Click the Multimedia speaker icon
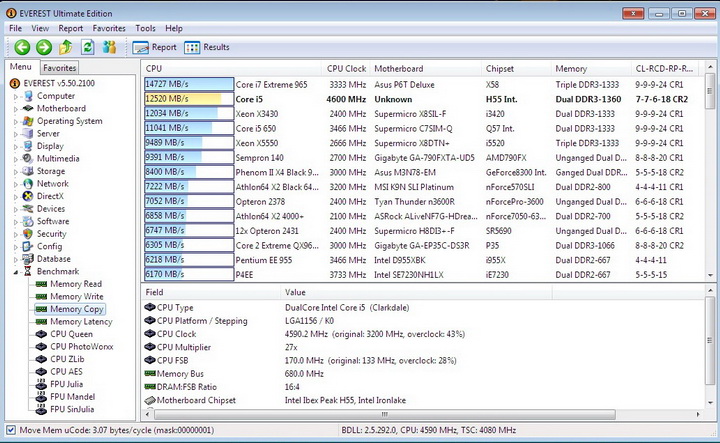This screenshot has height=443, width=720. [28, 158]
